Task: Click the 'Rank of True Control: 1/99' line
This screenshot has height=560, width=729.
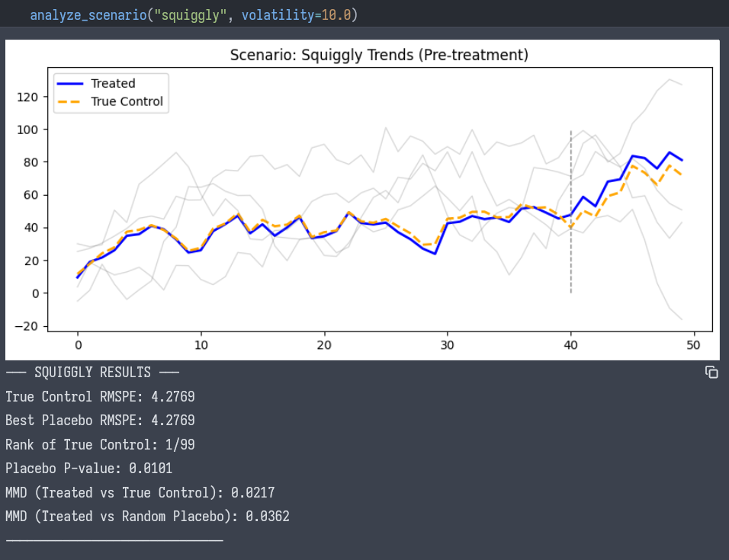Action: tap(100, 444)
